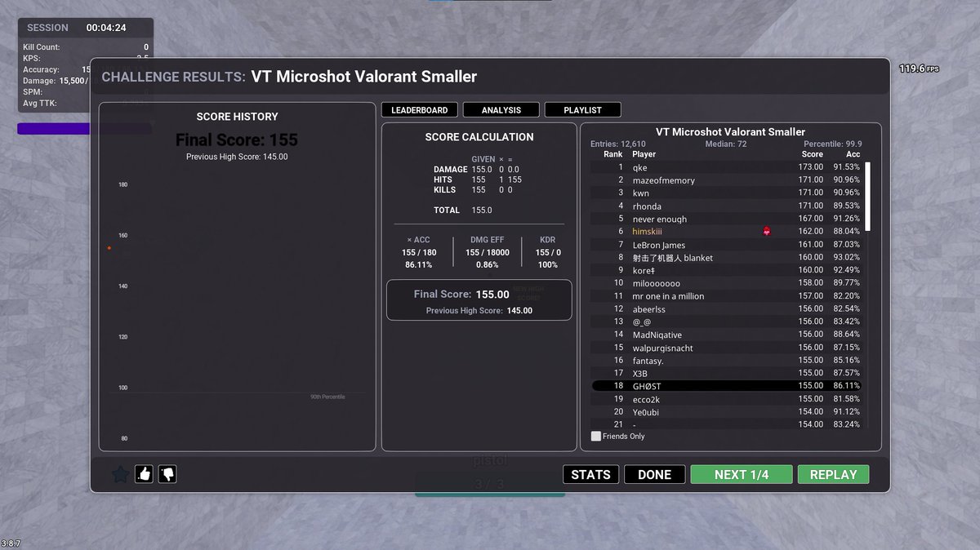Click the DMG EFF 0.86% value
Image resolution: width=980 pixels, height=550 pixels.
[x=488, y=265]
